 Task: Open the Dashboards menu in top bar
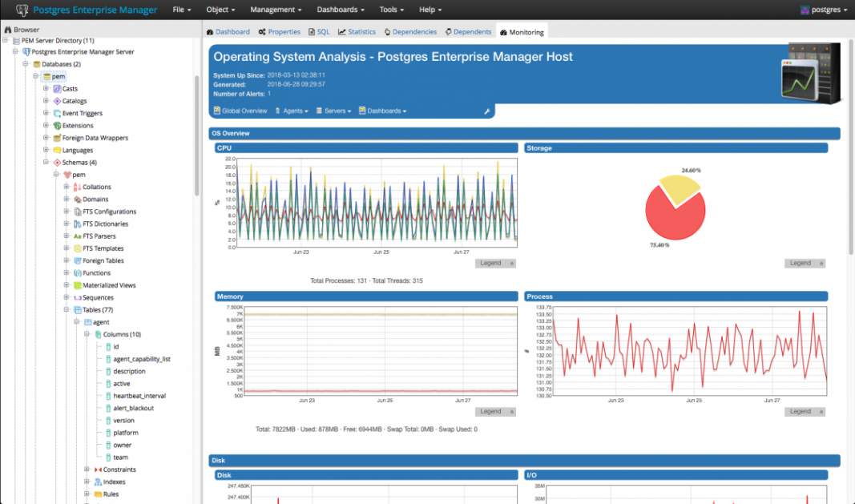[x=341, y=10]
